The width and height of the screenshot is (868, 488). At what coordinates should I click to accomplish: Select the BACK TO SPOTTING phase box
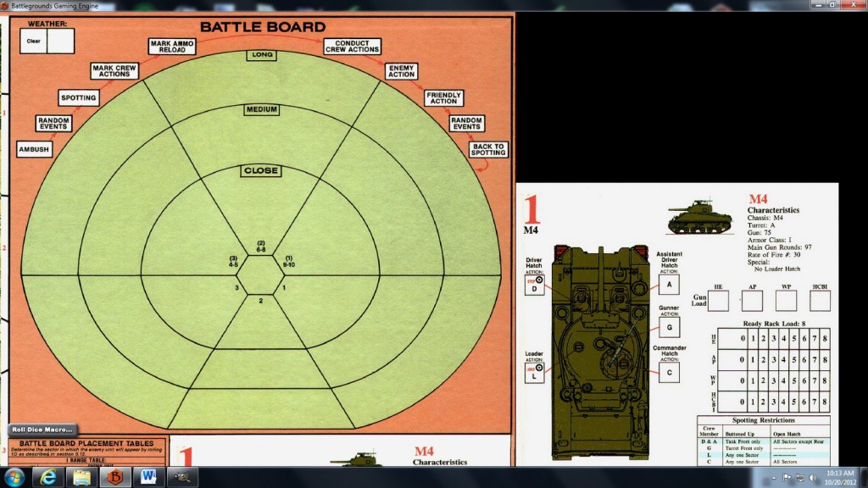[x=488, y=149]
